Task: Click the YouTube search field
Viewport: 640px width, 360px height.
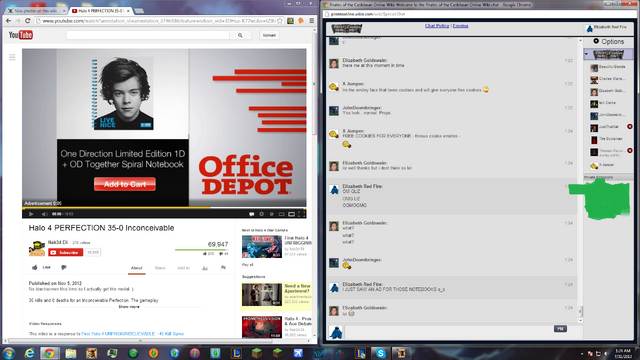Action: (x=148, y=35)
